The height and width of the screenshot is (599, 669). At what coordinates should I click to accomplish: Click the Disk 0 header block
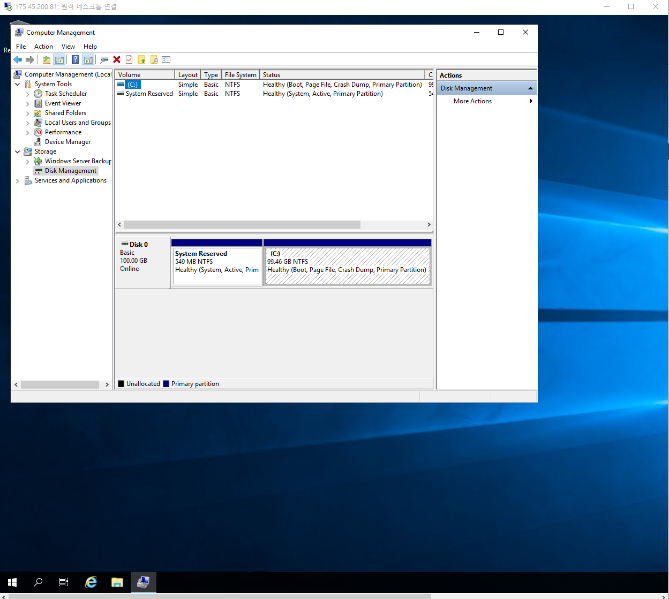tap(143, 262)
